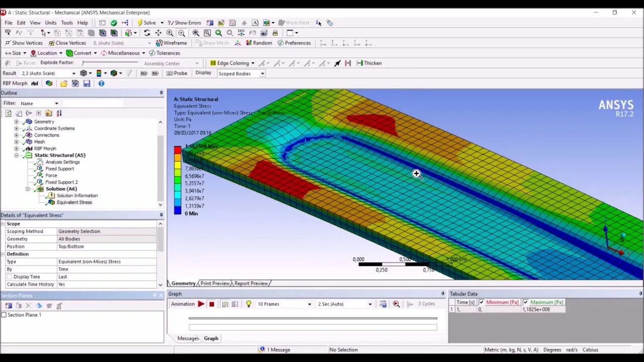Click the rbf icon in RBF Morph toolbar

(35, 83)
